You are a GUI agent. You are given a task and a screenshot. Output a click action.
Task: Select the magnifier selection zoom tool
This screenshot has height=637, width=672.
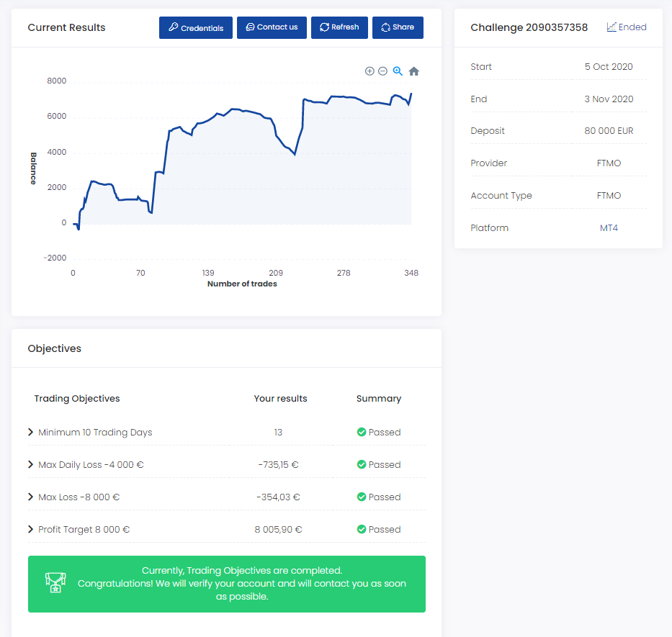pos(398,71)
